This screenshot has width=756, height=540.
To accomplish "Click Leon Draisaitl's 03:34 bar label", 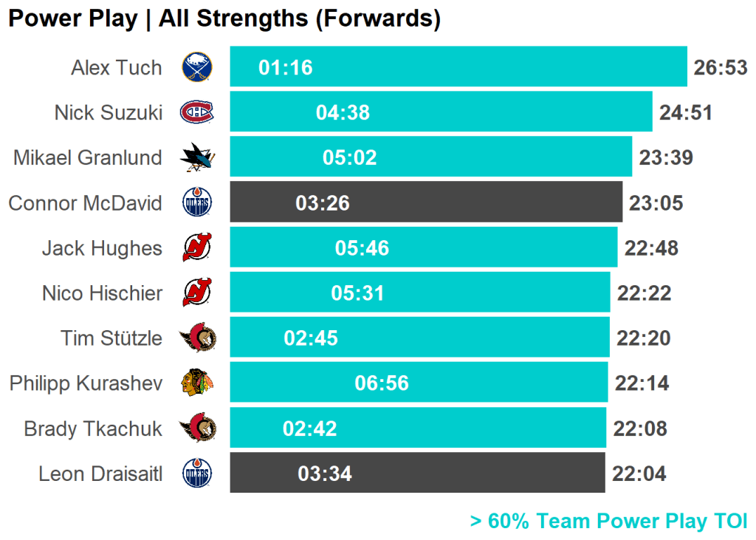I will click(325, 474).
